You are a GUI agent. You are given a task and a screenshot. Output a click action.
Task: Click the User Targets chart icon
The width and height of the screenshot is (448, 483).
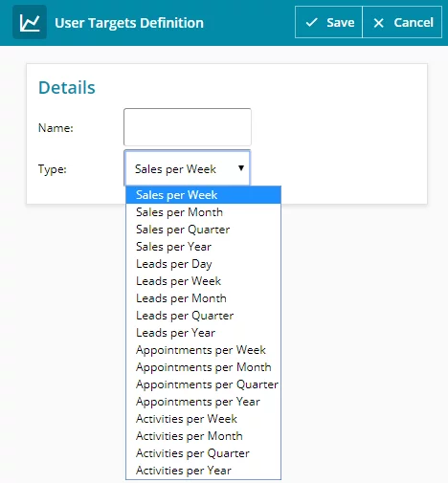[30, 22]
